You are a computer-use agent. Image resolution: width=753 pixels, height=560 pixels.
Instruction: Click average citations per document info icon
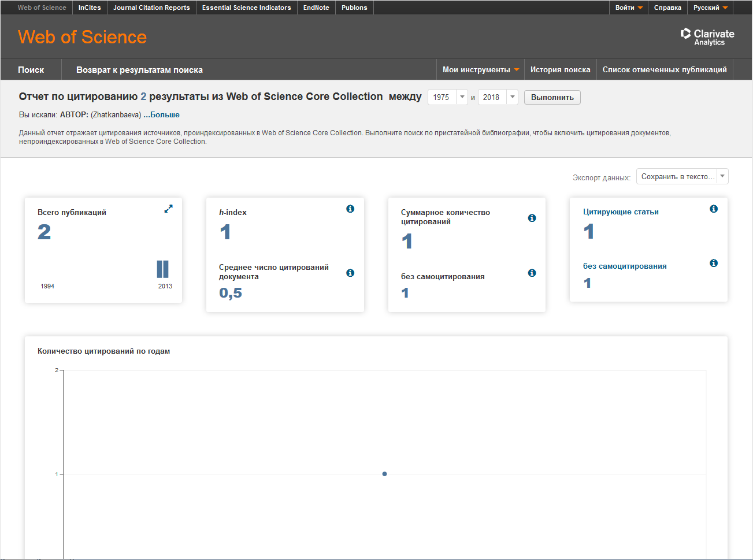tap(350, 273)
